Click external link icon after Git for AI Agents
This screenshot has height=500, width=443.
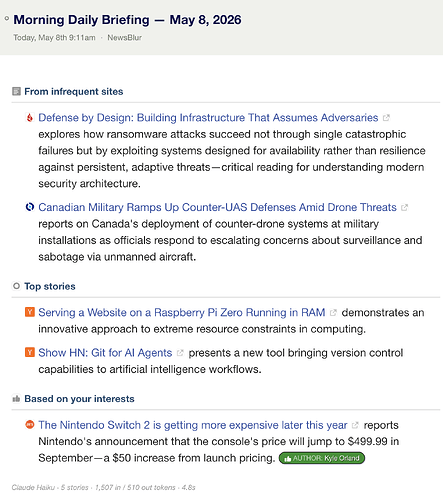[180, 353]
